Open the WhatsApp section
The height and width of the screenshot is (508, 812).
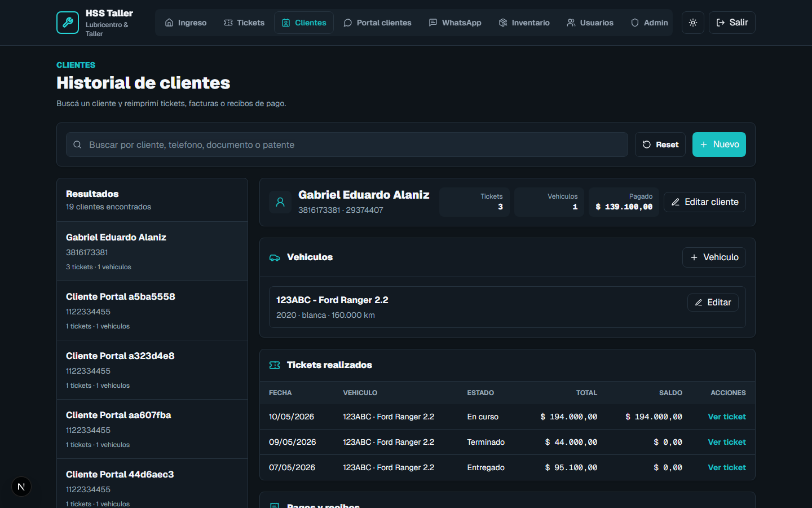coord(455,23)
